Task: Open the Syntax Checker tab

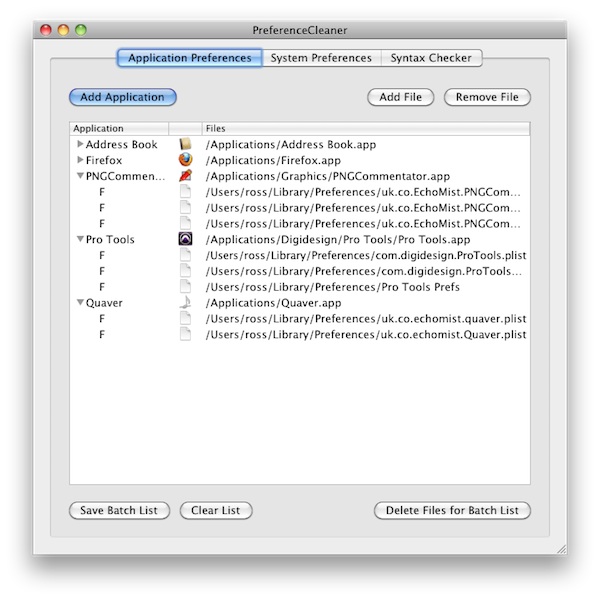Action: [432, 58]
